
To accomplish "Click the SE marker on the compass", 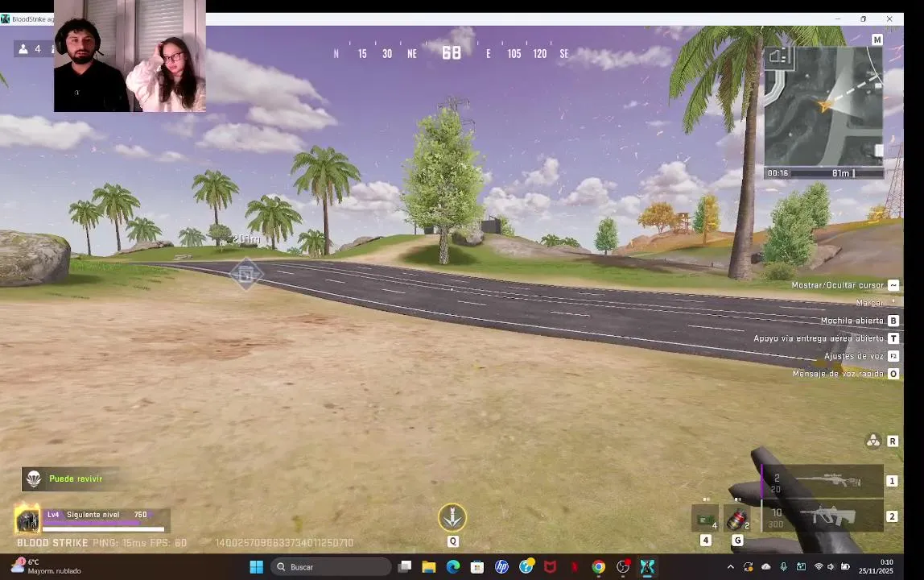I will click(x=564, y=54).
